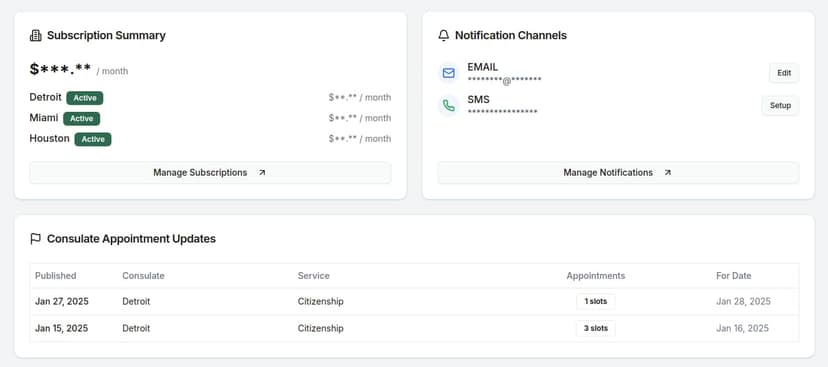828x367 pixels.
Task: Click the Subscription Summary building icon
Action: 35,35
